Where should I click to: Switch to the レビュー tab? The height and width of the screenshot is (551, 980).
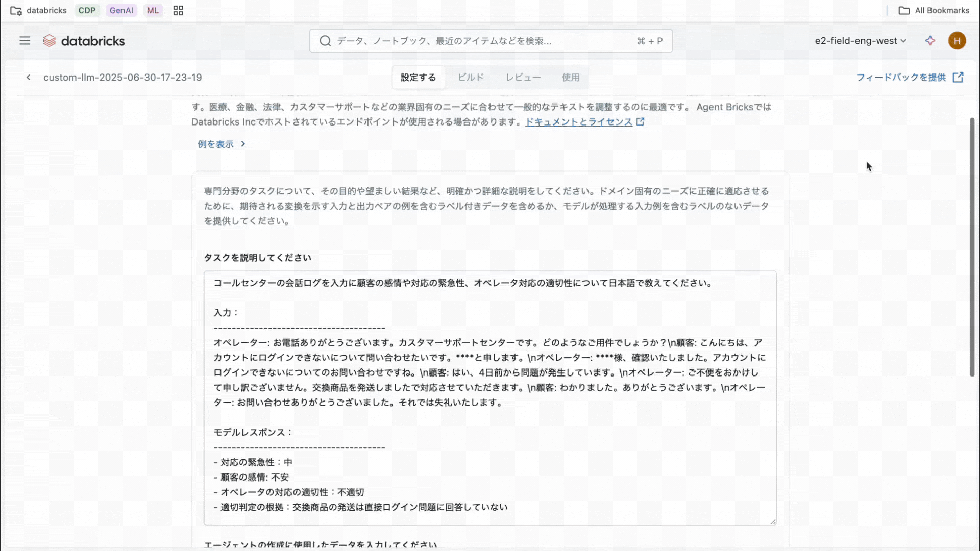coord(523,78)
